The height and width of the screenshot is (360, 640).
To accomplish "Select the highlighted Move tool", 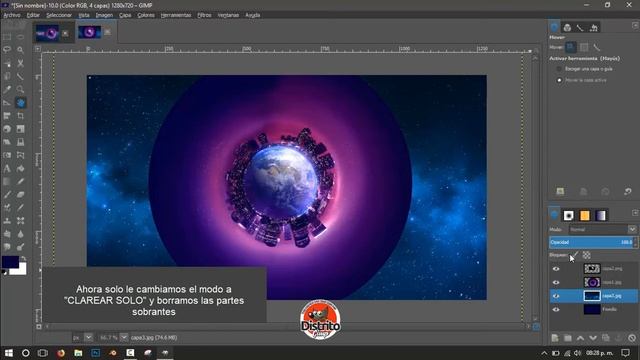I will pyautogui.click(x=20, y=103).
